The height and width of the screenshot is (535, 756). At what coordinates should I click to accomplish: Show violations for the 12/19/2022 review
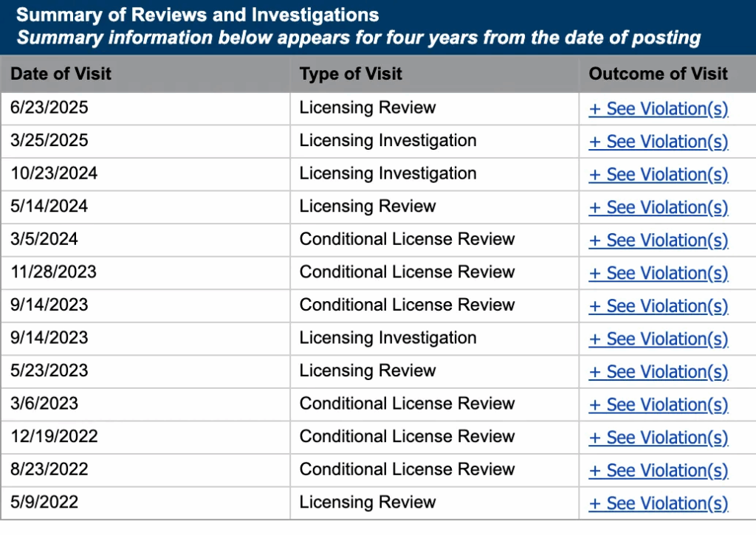pyautogui.click(x=658, y=437)
